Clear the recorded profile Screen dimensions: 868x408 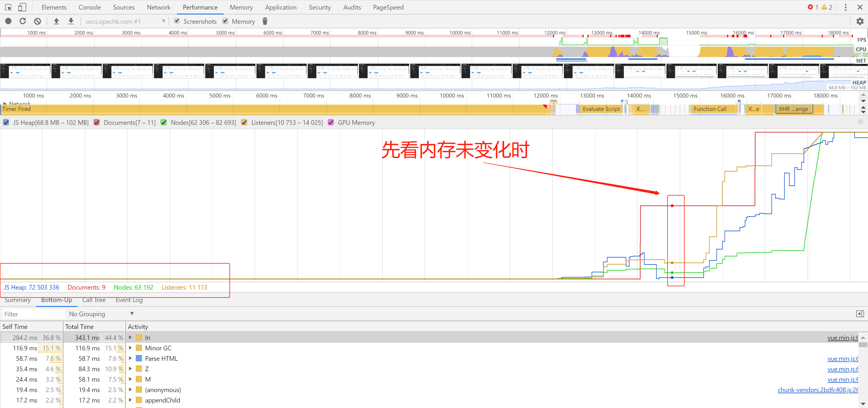pos(37,21)
